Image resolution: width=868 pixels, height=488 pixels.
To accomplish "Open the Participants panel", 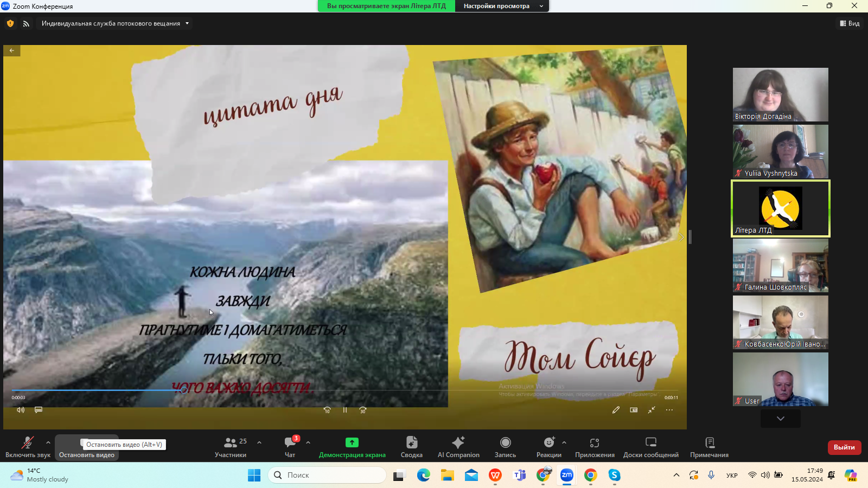I will (x=231, y=447).
